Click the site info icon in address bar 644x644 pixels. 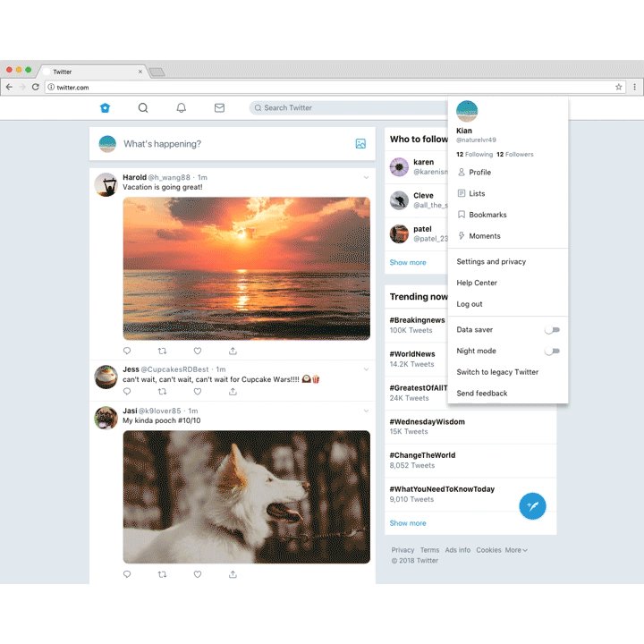(51, 87)
